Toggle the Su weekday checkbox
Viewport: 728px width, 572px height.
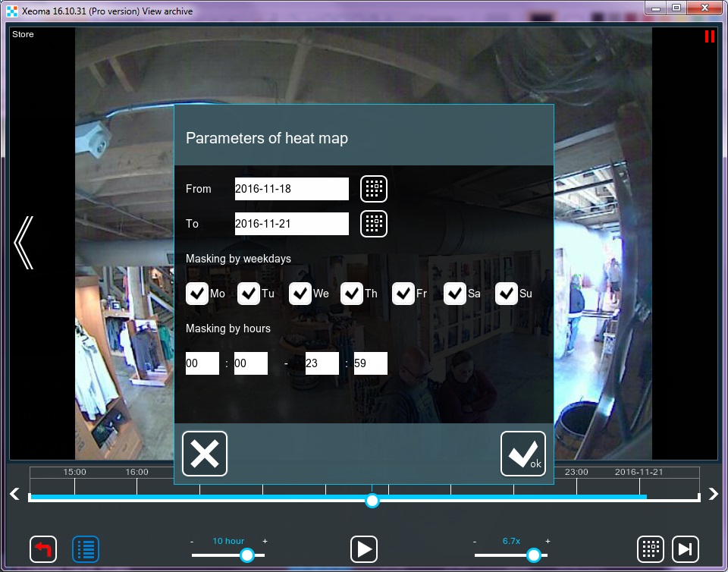pyautogui.click(x=506, y=294)
